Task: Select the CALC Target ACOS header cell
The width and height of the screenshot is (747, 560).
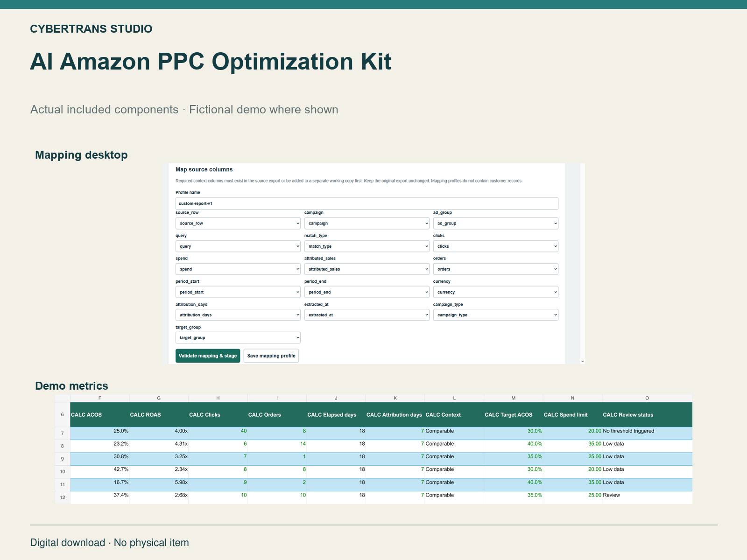Action: coord(514,414)
